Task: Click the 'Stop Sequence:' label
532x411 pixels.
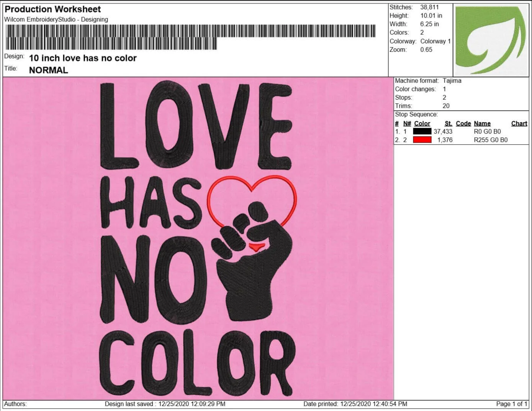Action: pos(416,114)
